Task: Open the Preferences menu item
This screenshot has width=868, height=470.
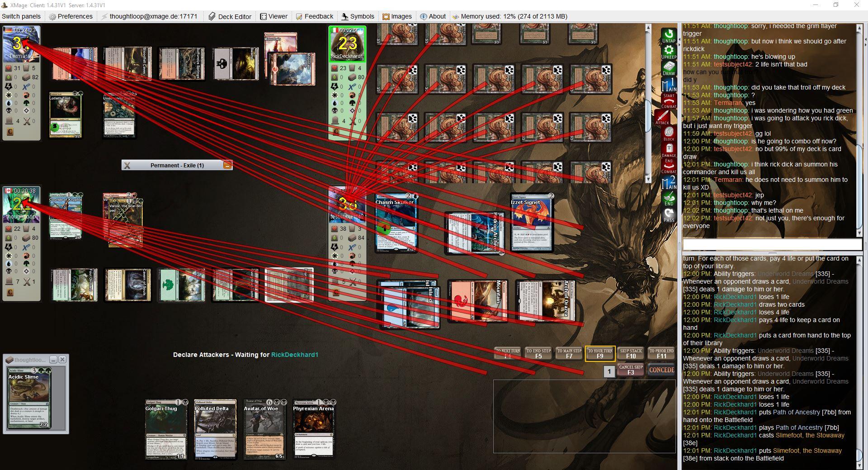Action: 71,16
